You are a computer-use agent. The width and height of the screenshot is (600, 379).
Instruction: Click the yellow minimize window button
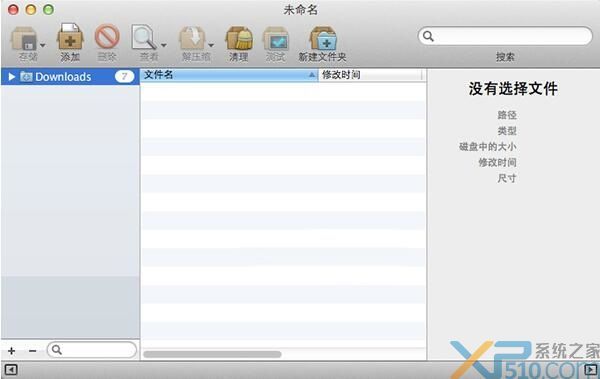click(31, 10)
